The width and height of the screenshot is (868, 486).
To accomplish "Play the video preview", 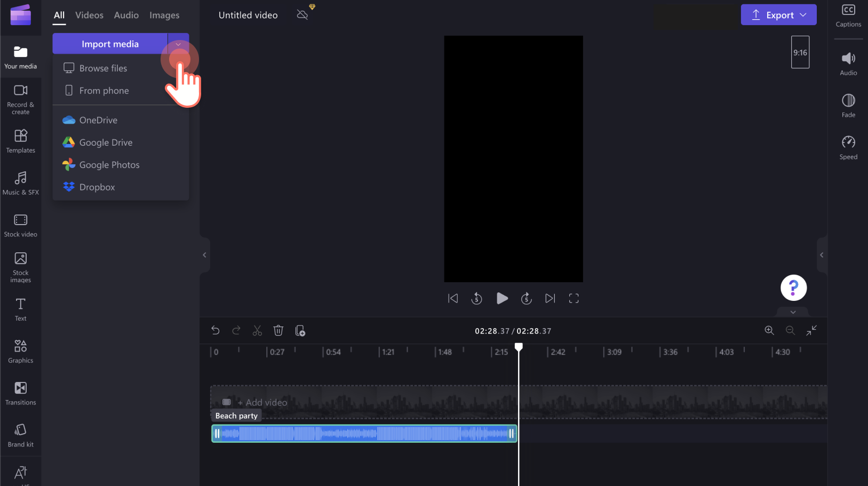I will point(501,298).
